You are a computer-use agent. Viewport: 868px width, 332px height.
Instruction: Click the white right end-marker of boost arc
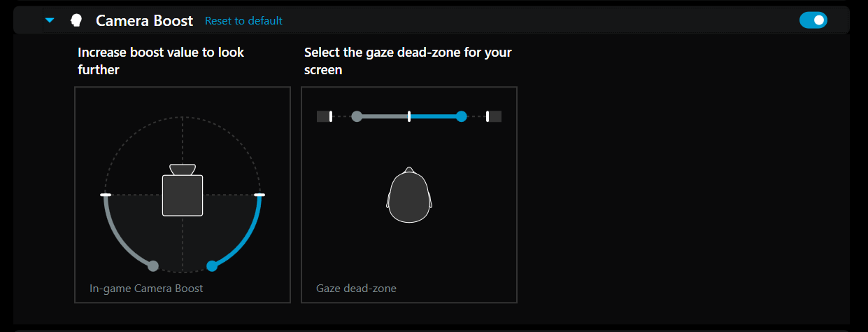click(259, 194)
